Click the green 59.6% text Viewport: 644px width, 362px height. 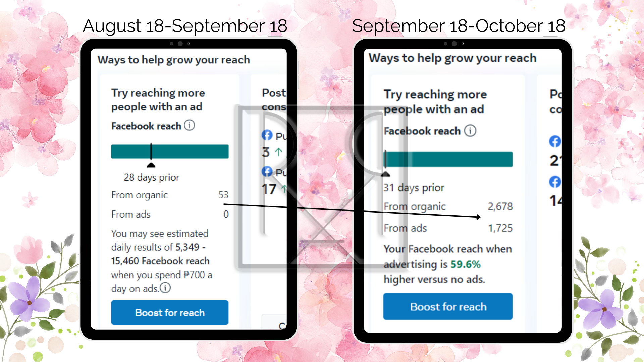tap(466, 264)
